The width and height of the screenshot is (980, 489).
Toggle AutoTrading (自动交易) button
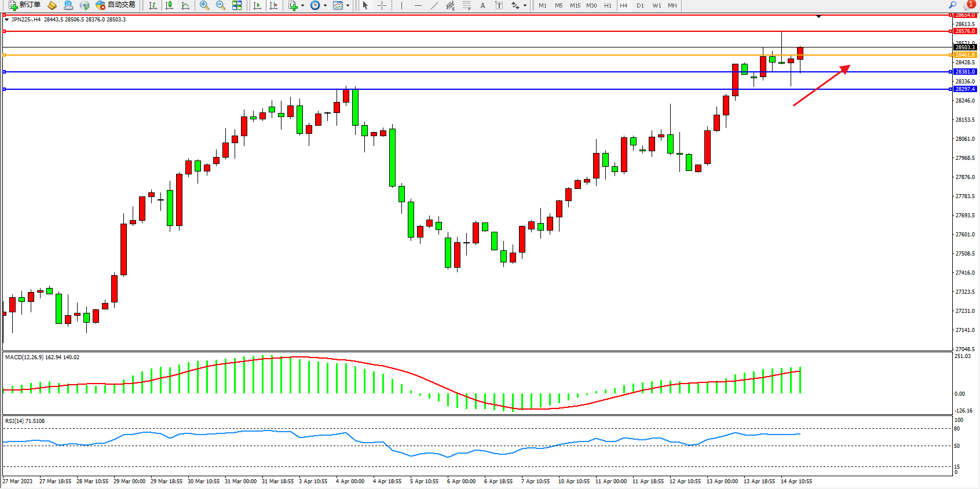(x=116, y=5)
